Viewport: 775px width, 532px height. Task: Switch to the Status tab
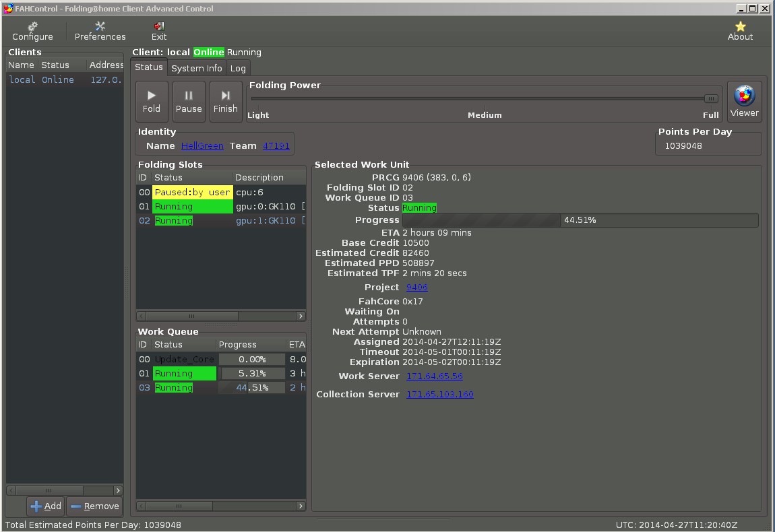pyautogui.click(x=149, y=67)
